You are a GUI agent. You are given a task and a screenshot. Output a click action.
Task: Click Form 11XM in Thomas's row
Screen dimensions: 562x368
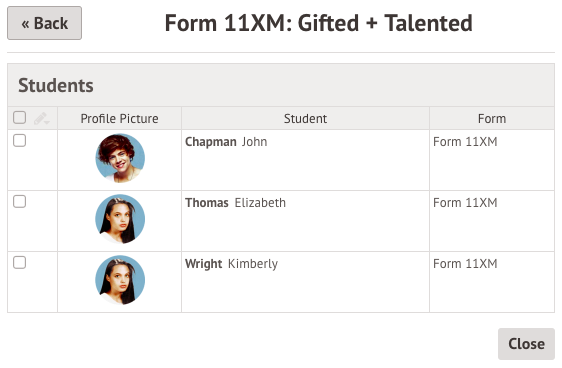coord(465,203)
